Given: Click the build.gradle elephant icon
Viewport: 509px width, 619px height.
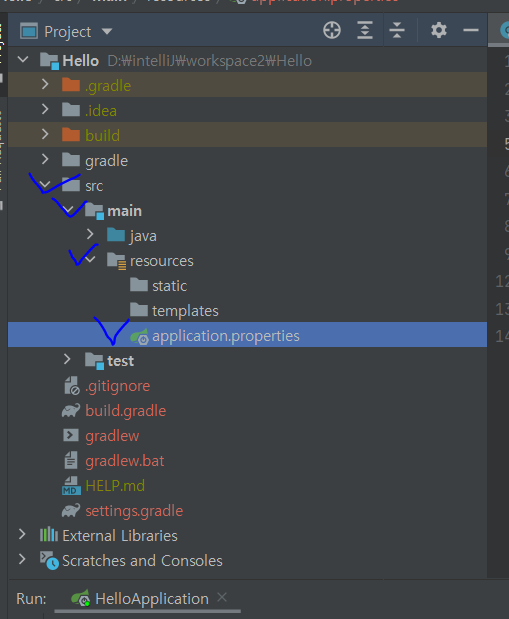Looking at the screenshot, I should point(71,411).
